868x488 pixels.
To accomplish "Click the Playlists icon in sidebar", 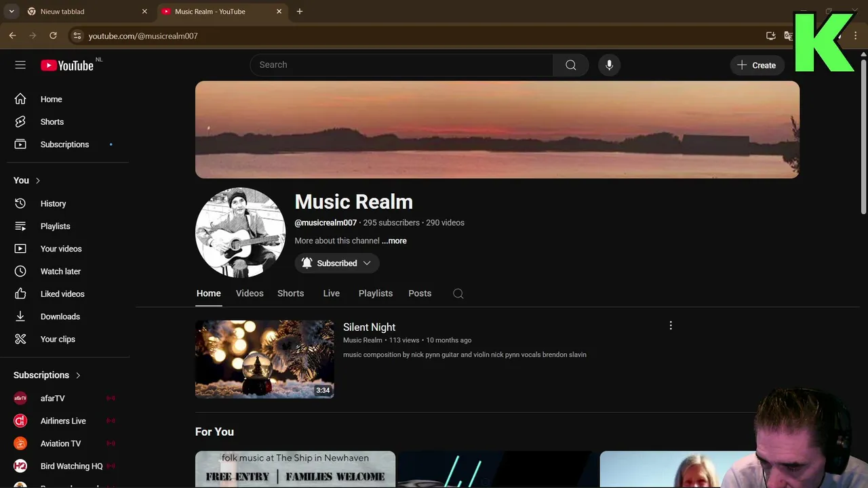I will point(20,226).
